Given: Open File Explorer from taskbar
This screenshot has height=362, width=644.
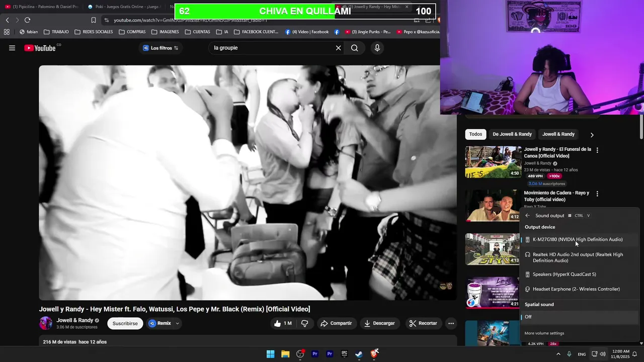Looking at the screenshot, I should 285,354.
